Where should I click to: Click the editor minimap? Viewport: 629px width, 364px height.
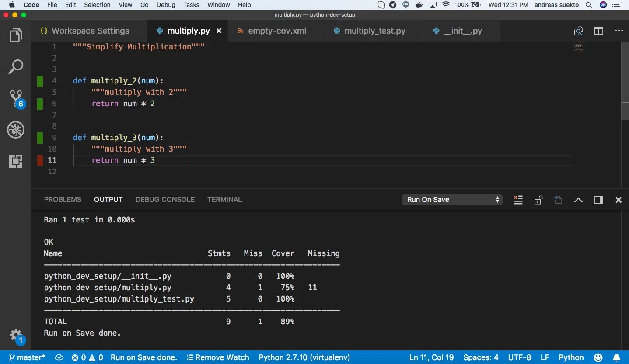click(579, 46)
